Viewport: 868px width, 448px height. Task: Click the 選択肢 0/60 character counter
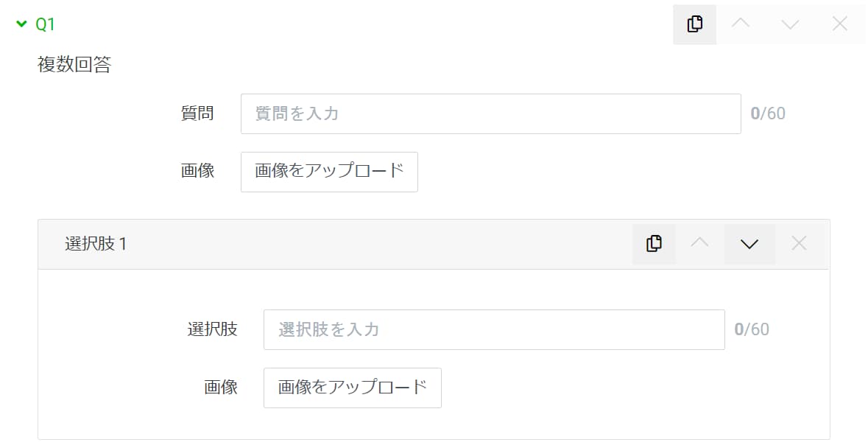[x=752, y=329]
